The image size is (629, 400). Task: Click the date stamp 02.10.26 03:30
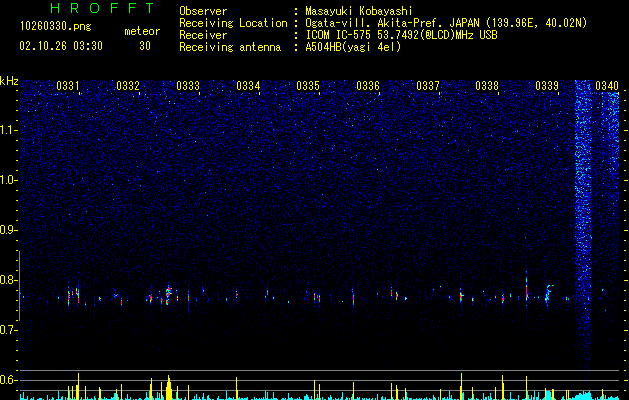click(x=61, y=46)
